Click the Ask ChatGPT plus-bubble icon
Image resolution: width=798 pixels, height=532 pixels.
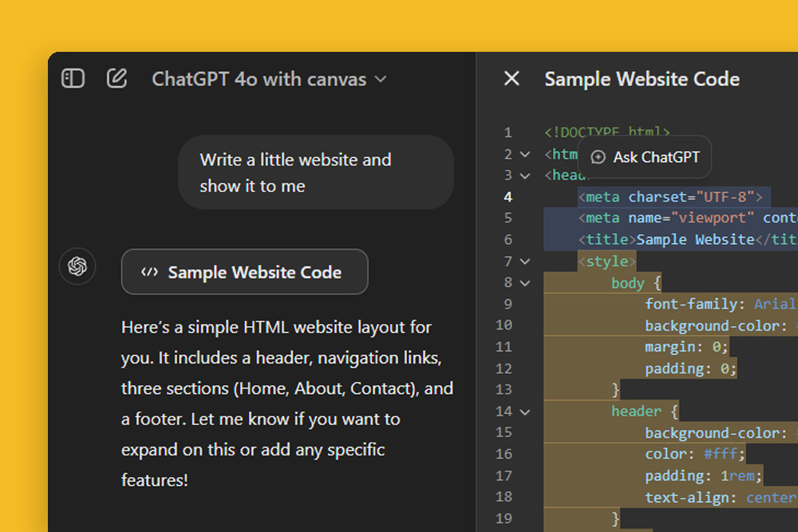tap(598, 157)
